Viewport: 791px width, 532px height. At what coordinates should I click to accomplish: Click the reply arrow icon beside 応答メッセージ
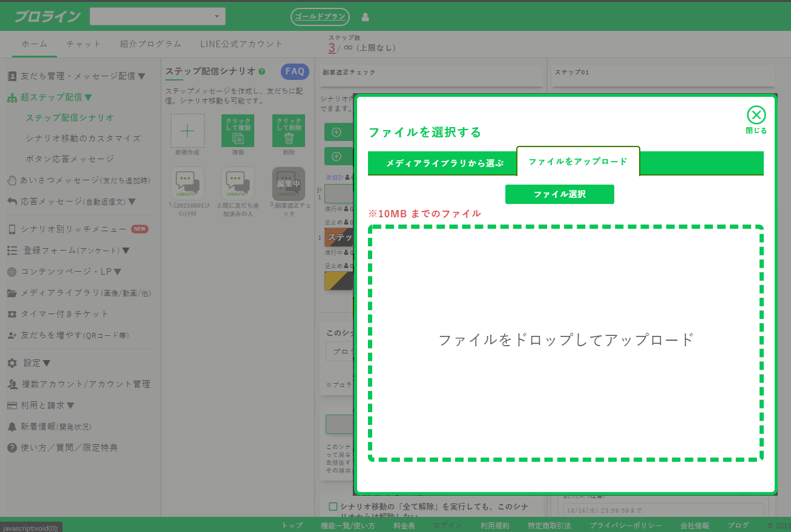[x=12, y=201]
